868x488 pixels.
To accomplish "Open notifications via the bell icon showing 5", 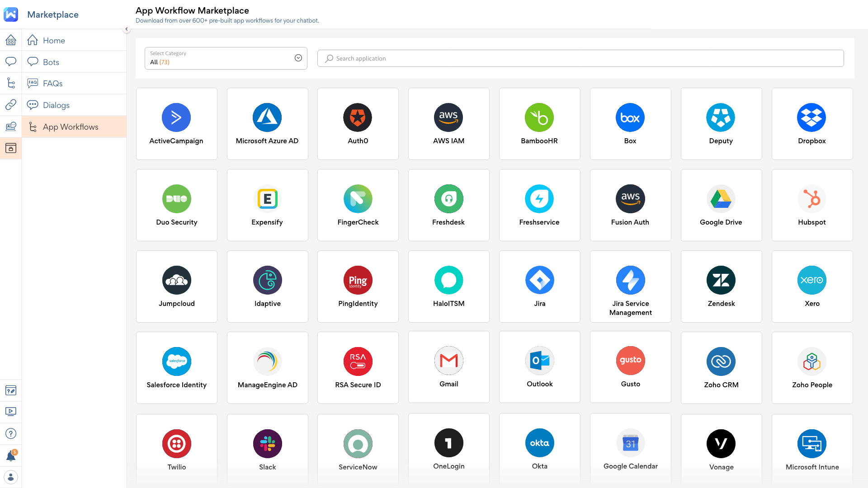I will tap(11, 455).
